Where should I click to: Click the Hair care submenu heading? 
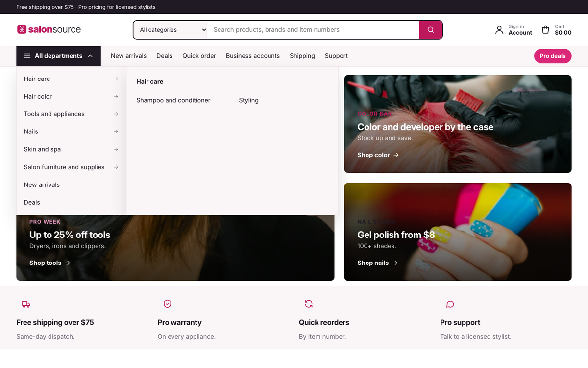(149, 82)
